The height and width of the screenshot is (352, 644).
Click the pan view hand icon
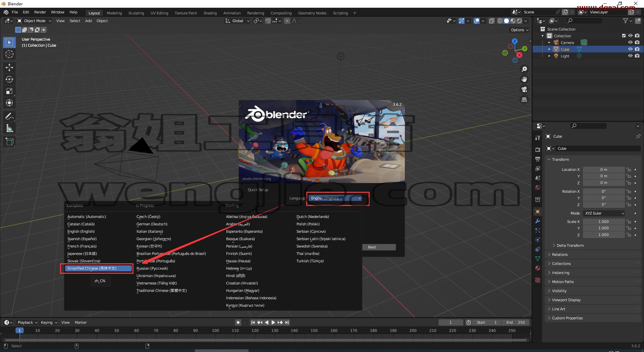point(524,79)
